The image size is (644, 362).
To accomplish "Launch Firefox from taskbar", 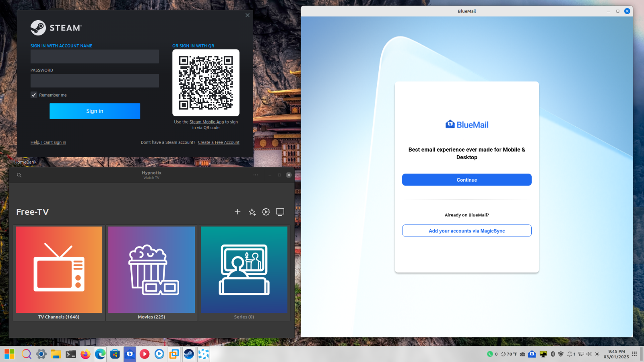I will (x=85, y=354).
